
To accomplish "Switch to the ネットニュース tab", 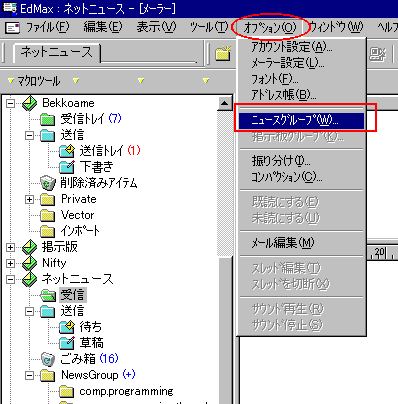I will point(56,52).
